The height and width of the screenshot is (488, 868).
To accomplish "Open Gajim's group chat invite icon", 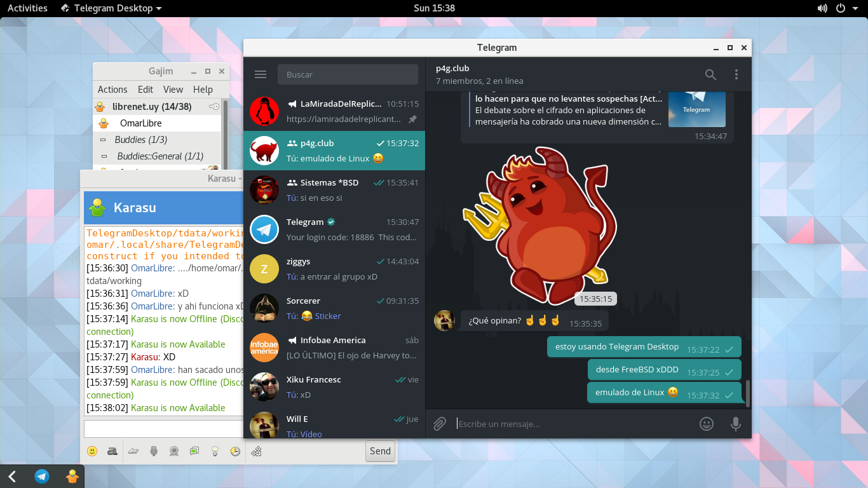I will (x=194, y=451).
